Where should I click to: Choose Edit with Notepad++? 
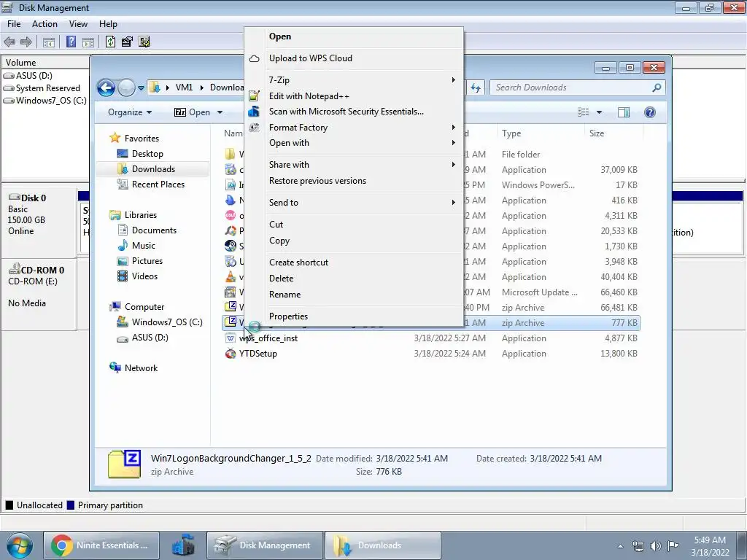363,96
